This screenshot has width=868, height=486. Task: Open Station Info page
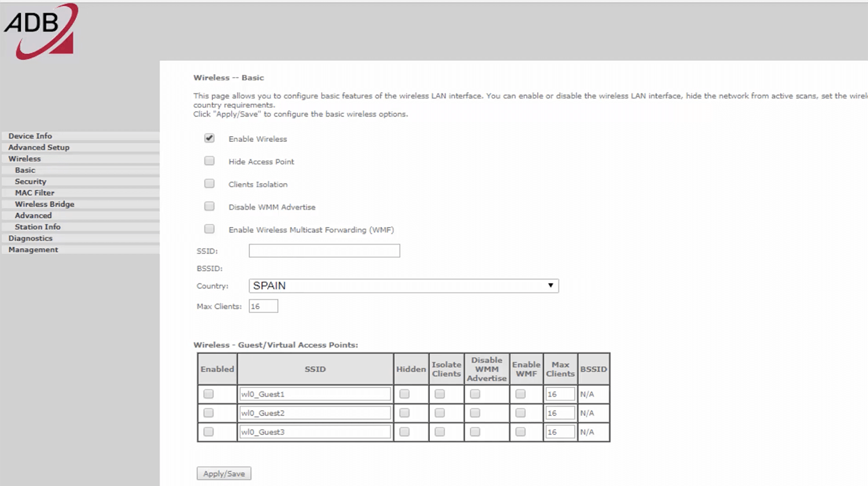click(38, 227)
